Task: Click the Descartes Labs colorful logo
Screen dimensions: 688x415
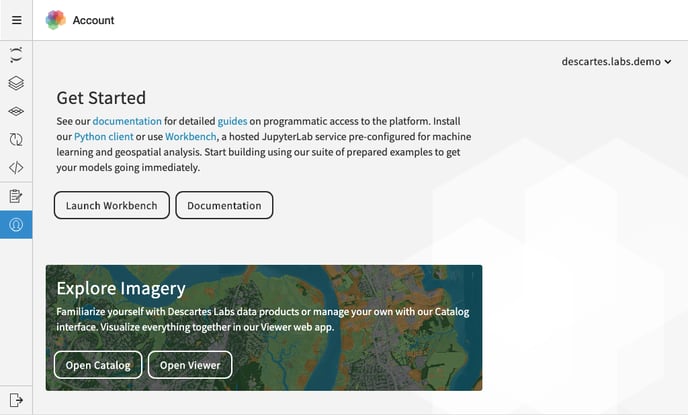Action: 56,20
